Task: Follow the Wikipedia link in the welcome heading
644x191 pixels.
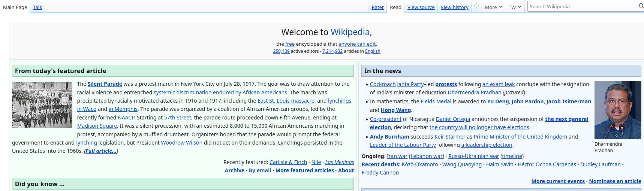Action: tap(350, 32)
